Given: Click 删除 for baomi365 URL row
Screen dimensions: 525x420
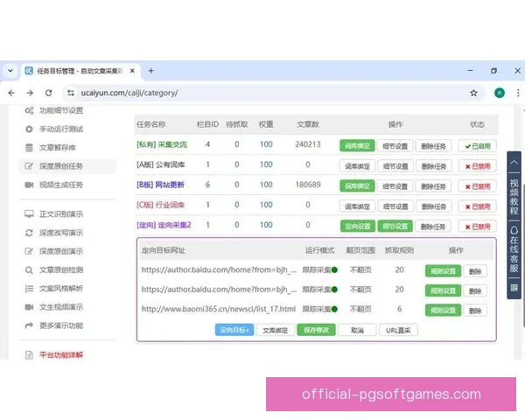Looking at the screenshot, I should pos(475,311).
